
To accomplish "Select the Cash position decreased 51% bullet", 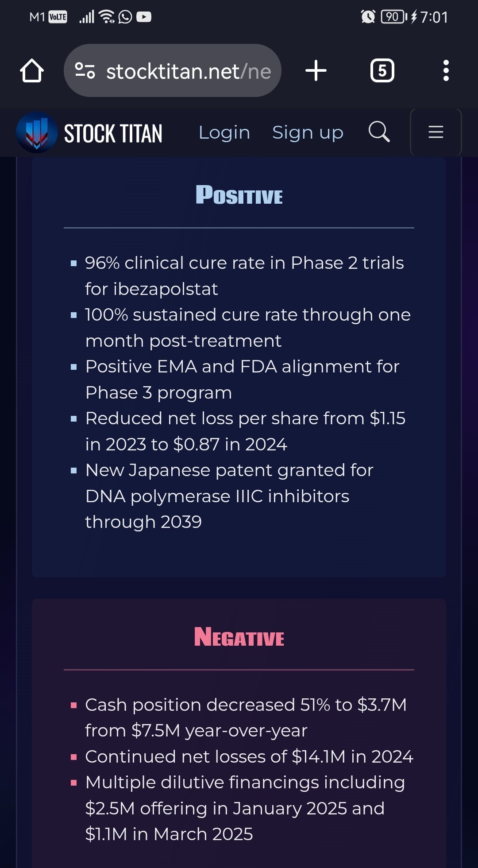I will (246, 717).
